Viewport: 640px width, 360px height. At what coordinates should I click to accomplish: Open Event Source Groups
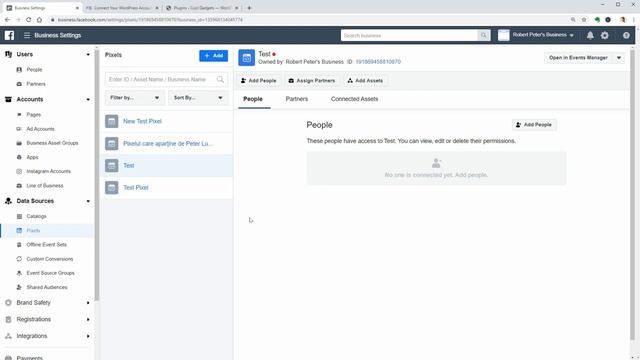(51, 273)
